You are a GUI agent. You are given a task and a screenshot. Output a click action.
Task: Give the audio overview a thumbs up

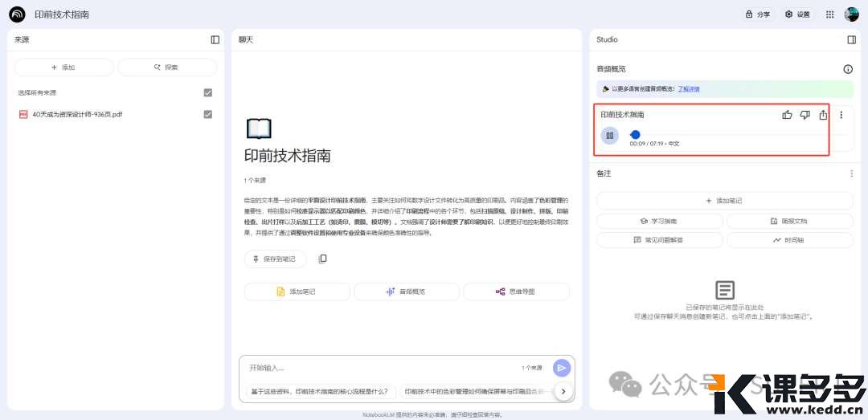point(787,115)
